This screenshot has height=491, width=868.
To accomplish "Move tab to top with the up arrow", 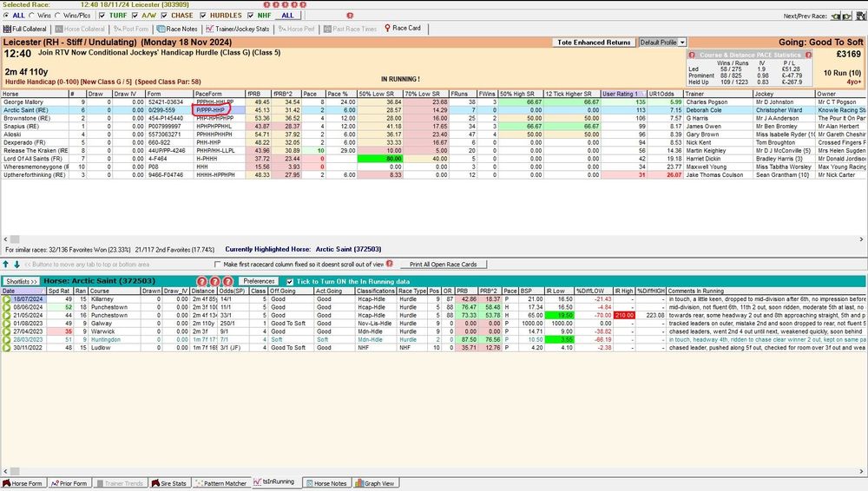I will click(6, 265).
